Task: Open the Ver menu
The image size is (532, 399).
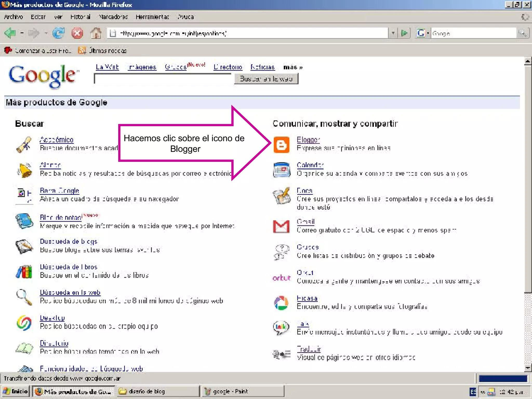Action: (58, 17)
